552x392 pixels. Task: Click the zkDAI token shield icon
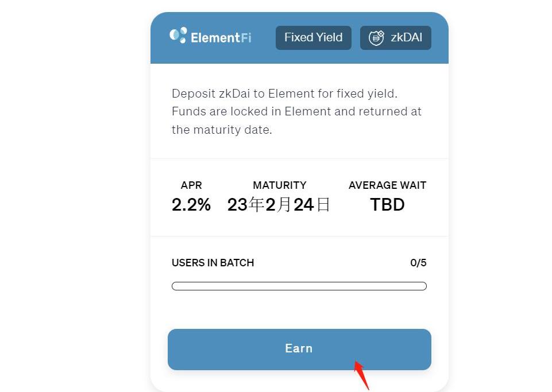376,38
